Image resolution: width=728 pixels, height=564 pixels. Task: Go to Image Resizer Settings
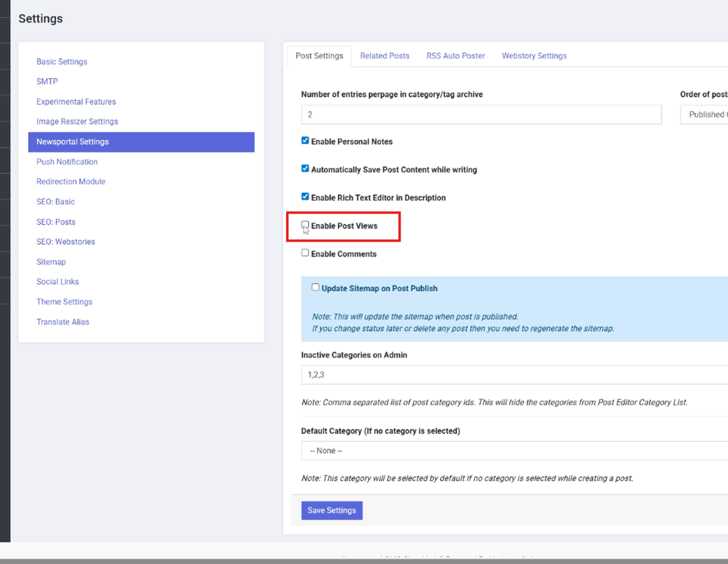tap(77, 122)
